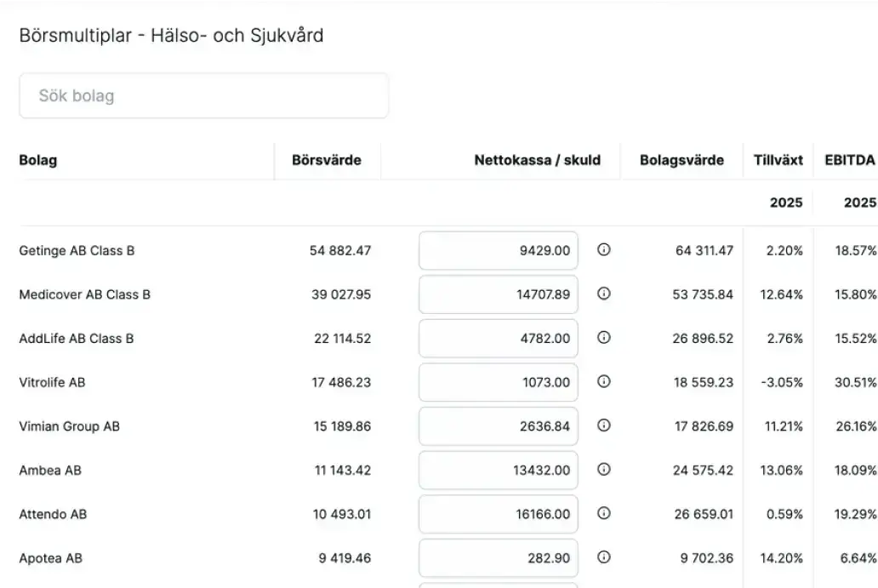Screen dimensions: 878x588
Task: Open the Getinge AB Class B company page
Action: [x=79, y=250]
